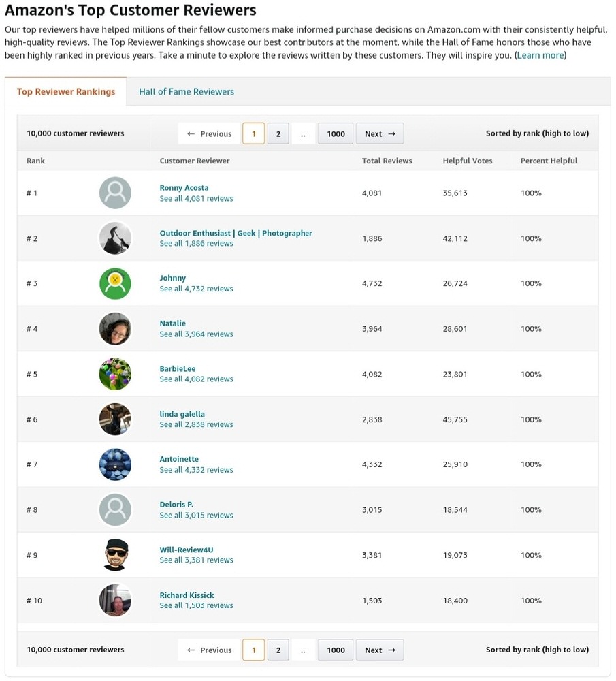Open BarbieLee's reviewer profile name
Viewport: 616px width, 681px height.
click(x=178, y=368)
